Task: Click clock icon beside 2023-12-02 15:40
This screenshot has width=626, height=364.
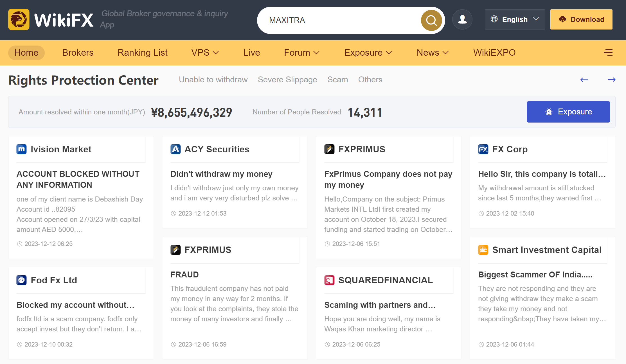Action: 481,214
